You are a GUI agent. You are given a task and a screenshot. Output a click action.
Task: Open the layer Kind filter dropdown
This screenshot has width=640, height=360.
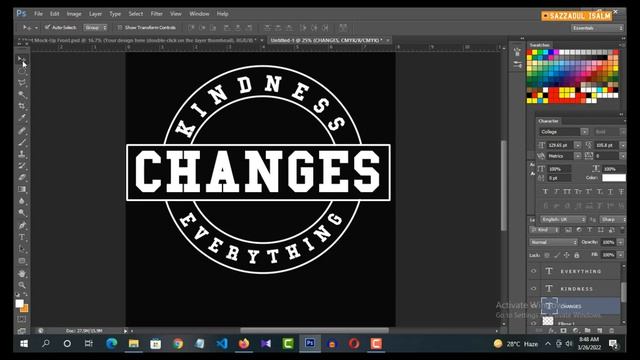544,230
